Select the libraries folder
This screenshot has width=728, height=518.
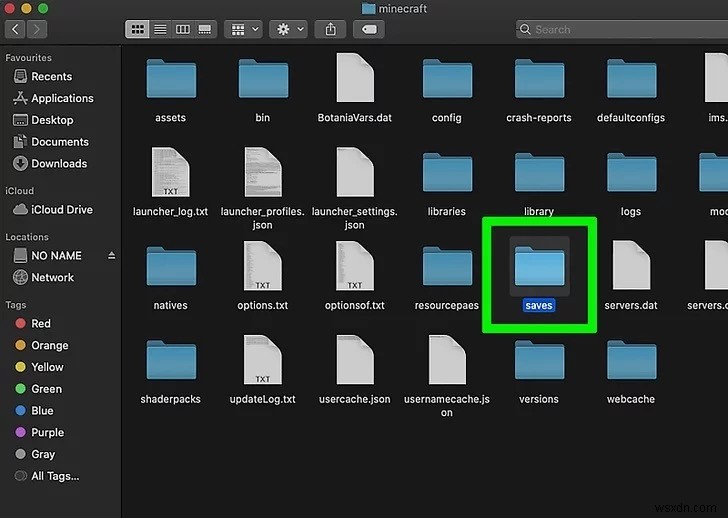(447, 173)
